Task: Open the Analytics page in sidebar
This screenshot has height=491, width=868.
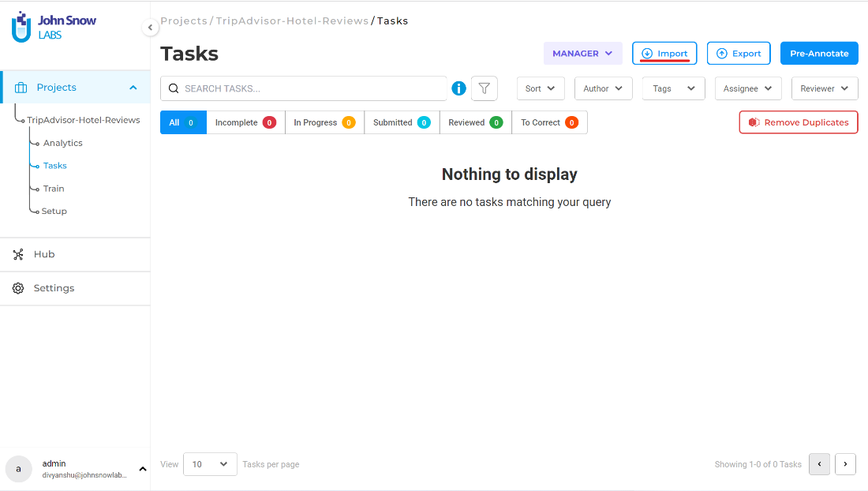Action: coord(62,143)
